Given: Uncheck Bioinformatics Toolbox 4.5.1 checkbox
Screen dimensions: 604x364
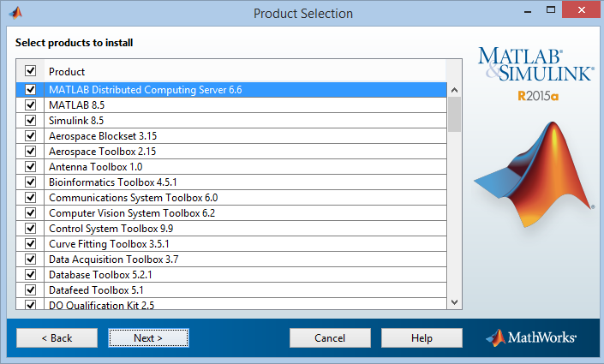Looking at the screenshot, I should 31,182.
